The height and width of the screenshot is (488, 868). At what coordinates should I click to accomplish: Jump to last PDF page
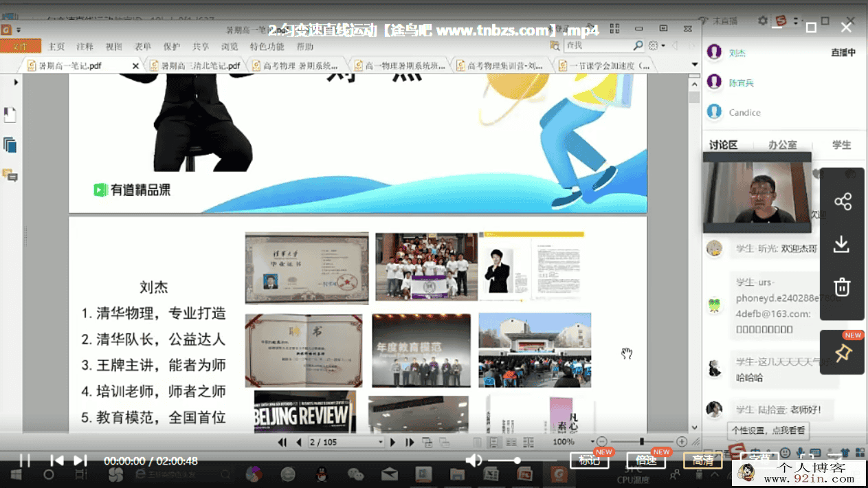pyautogui.click(x=410, y=442)
